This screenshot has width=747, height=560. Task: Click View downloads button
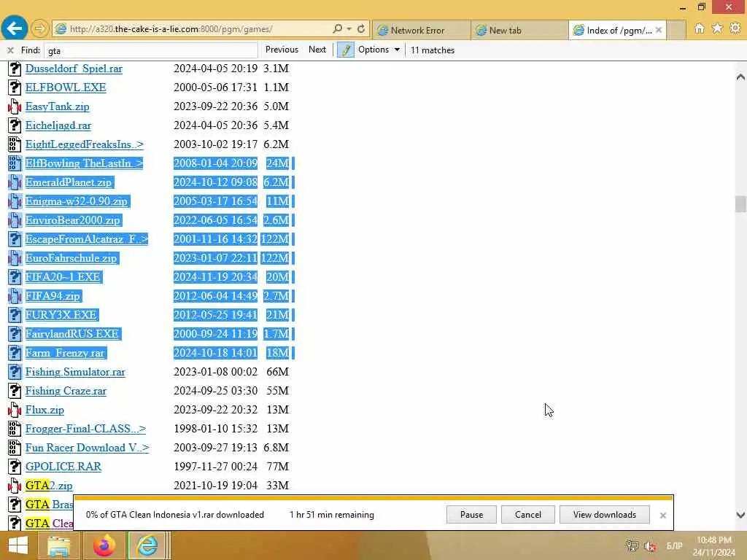[x=605, y=515]
